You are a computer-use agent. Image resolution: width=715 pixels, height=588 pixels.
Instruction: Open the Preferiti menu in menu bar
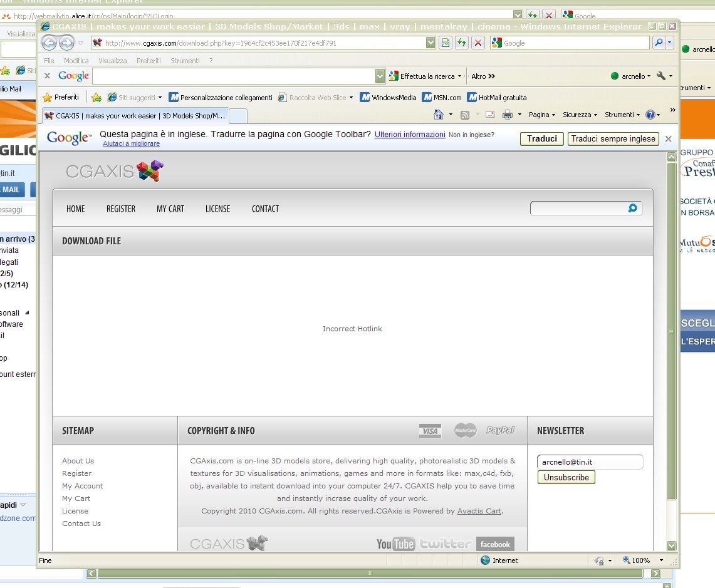point(149,61)
